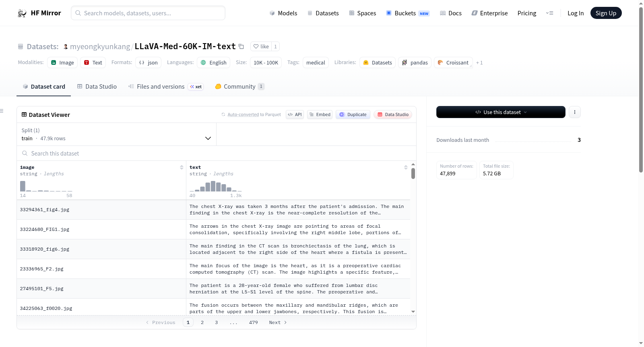
Task: Open the Auto-converted to Parquet link
Action: point(243,114)
